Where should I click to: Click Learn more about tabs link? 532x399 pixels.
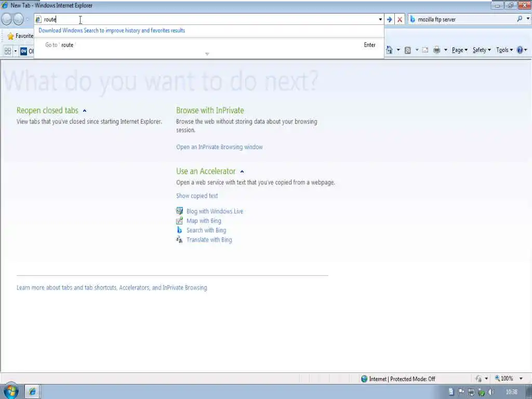(112, 288)
